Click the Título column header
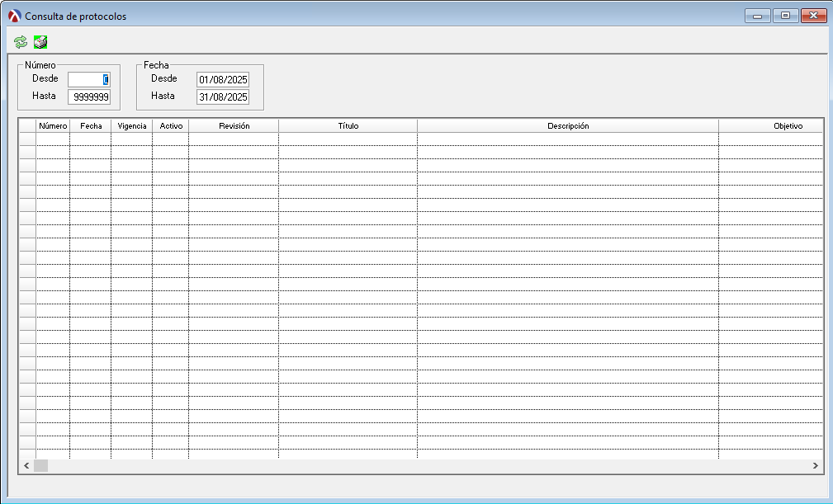The image size is (833, 504). [348, 126]
